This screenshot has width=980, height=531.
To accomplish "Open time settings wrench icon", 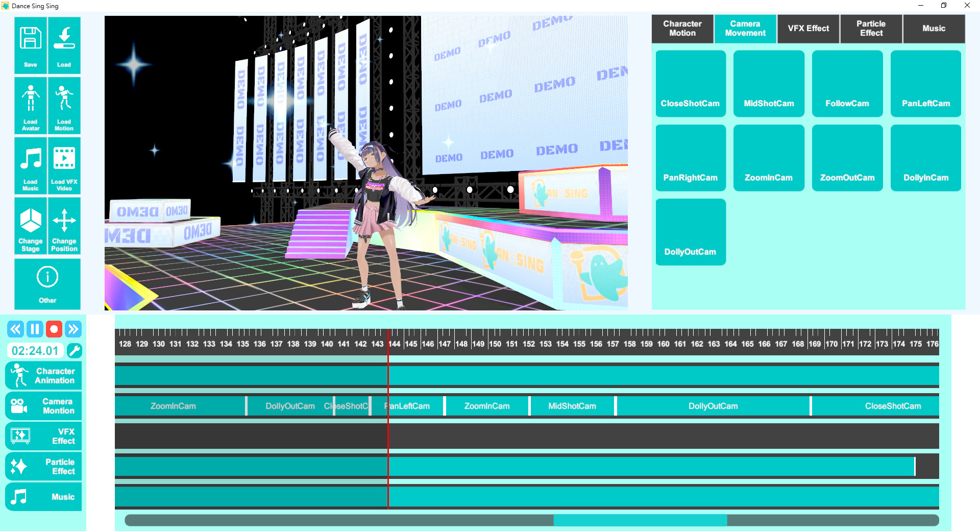I will pos(75,351).
